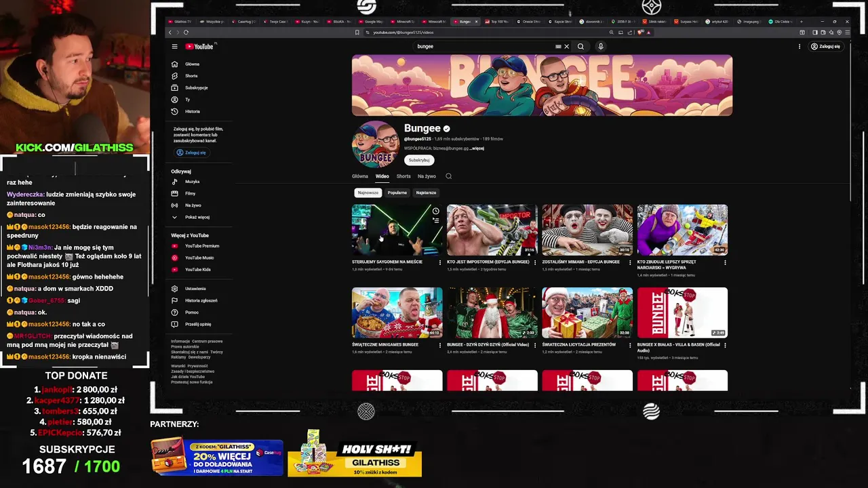Switch to the Google Maps browser tab
868x488 pixels.
point(370,22)
